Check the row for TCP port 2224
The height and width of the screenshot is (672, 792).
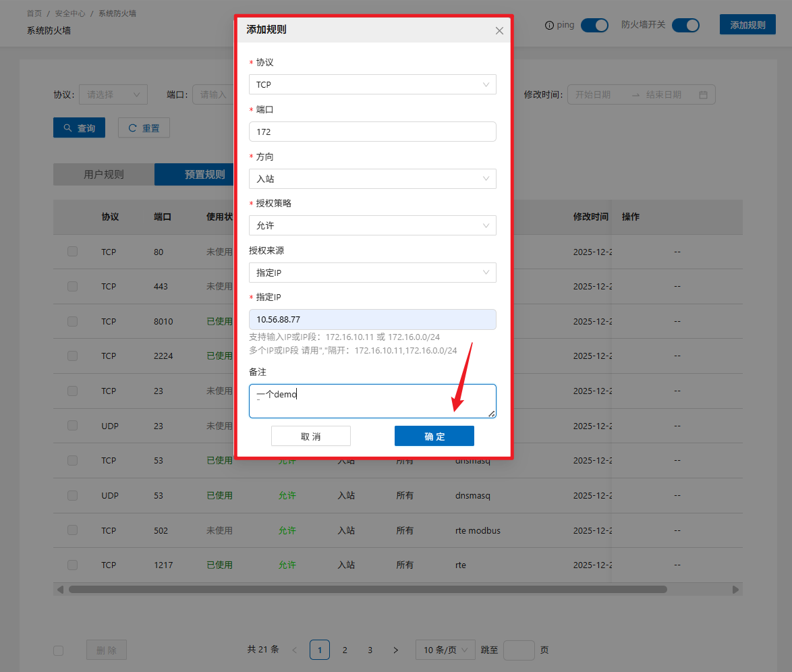73,356
